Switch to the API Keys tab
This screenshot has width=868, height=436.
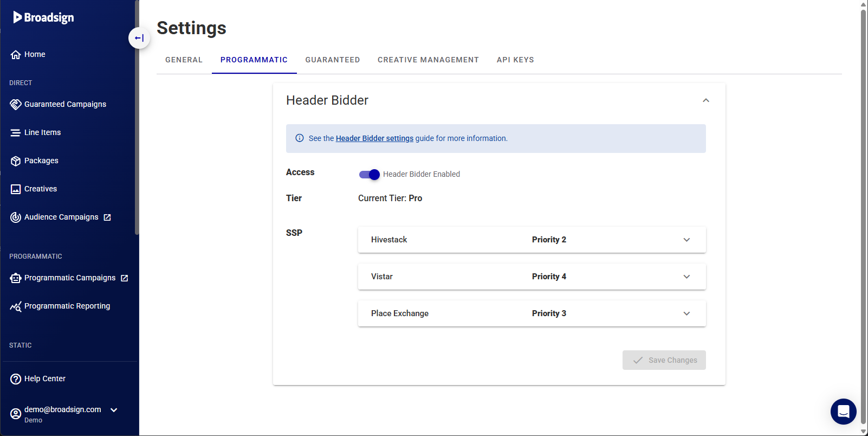(515, 60)
